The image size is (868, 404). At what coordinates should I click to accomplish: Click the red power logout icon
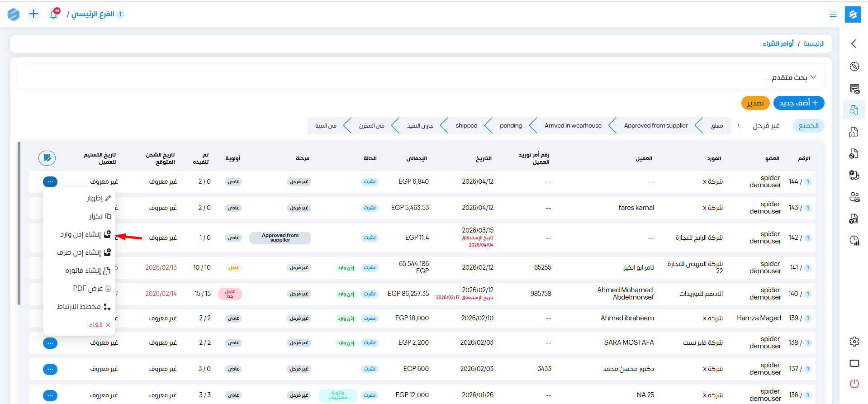point(854,384)
